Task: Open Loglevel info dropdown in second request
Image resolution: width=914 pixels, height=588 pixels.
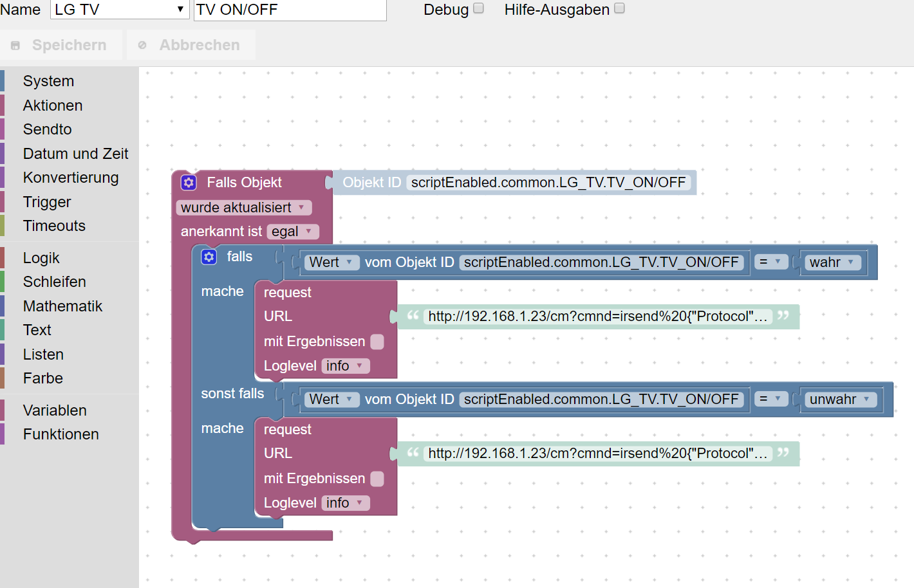Action: [x=346, y=503]
